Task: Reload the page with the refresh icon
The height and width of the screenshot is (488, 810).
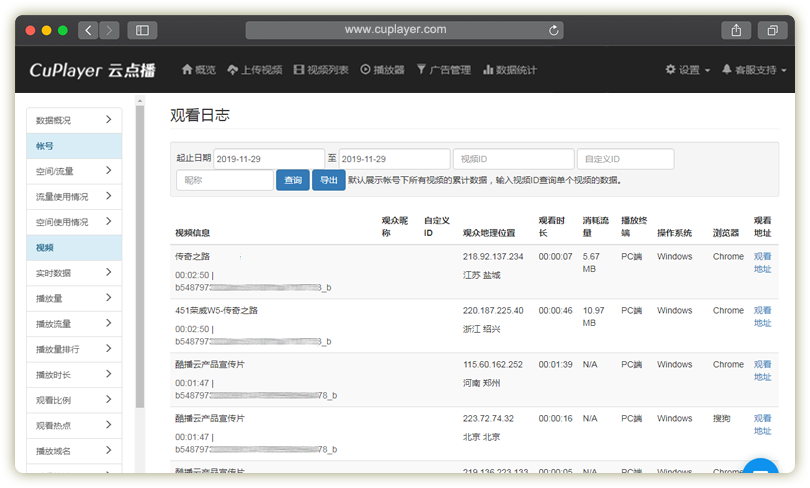Action: pos(553,30)
